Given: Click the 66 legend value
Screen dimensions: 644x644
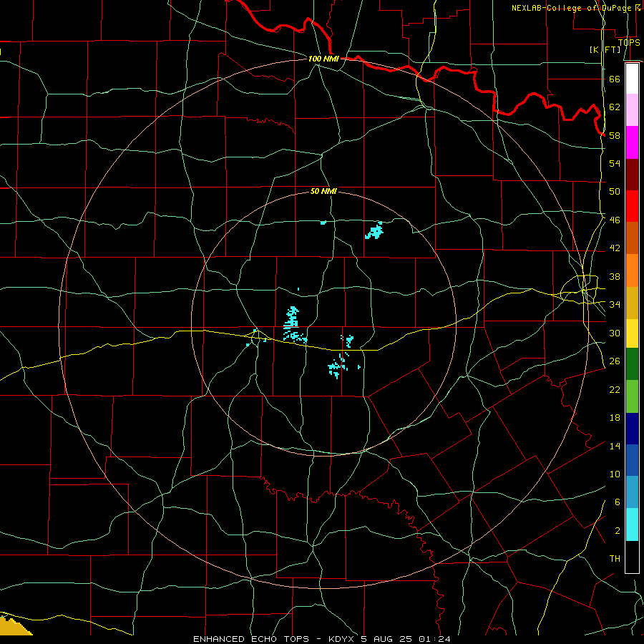Looking at the screenshot, I should pos(615,79).
